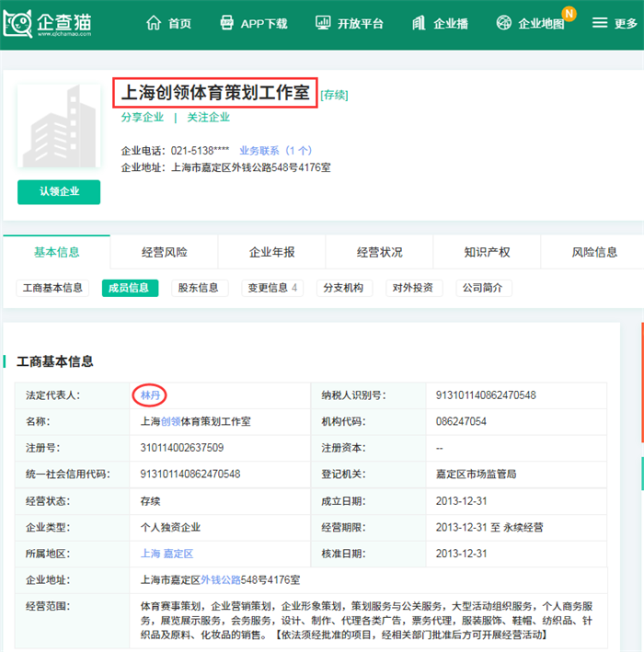Click 创领 link in company name row
644x652 pixels.
click(170, 421)
